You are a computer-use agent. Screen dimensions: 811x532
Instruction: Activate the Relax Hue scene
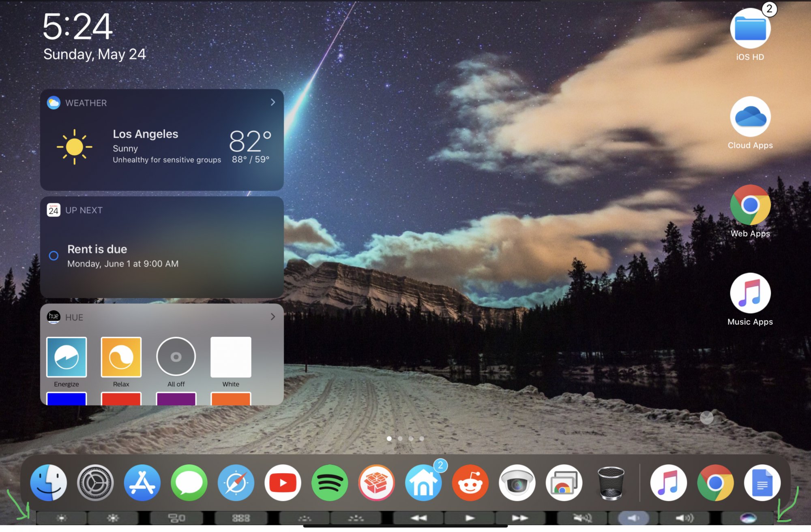tap(121, 357)
